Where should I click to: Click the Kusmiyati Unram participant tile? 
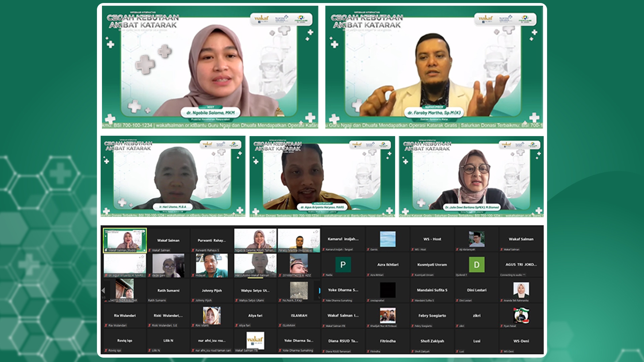tap(432, 265)
